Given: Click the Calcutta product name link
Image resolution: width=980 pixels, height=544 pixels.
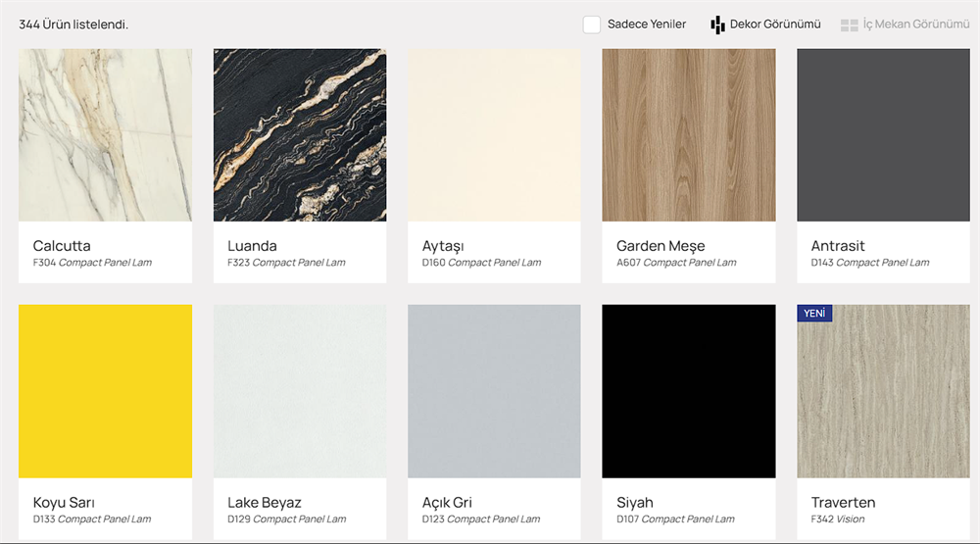Looking at the screenshot, I should tap(62, 246).
